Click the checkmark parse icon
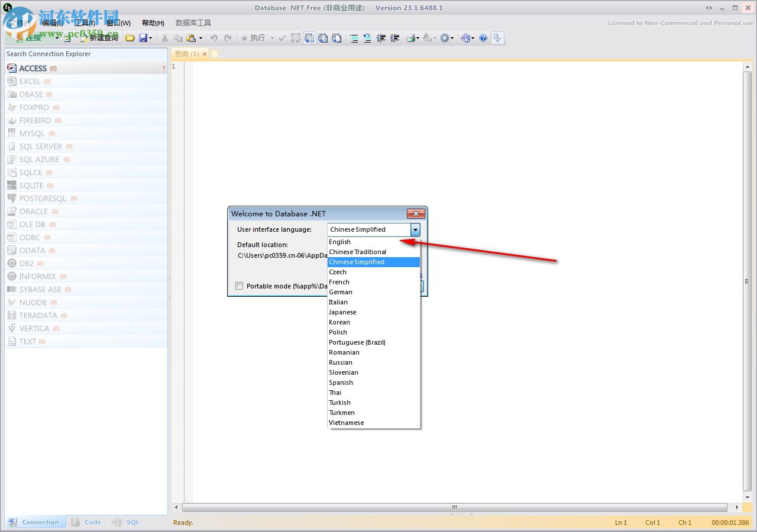 (x=282, y=38)
